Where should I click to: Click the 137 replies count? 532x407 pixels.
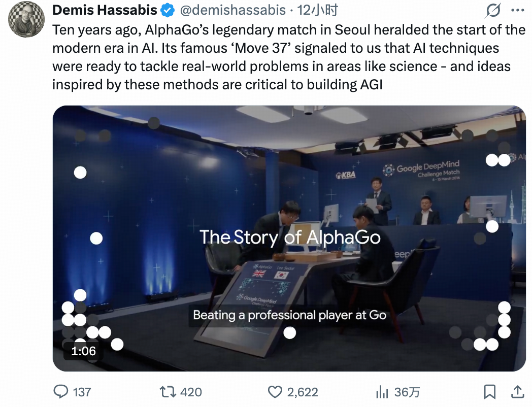coord(82,392)
